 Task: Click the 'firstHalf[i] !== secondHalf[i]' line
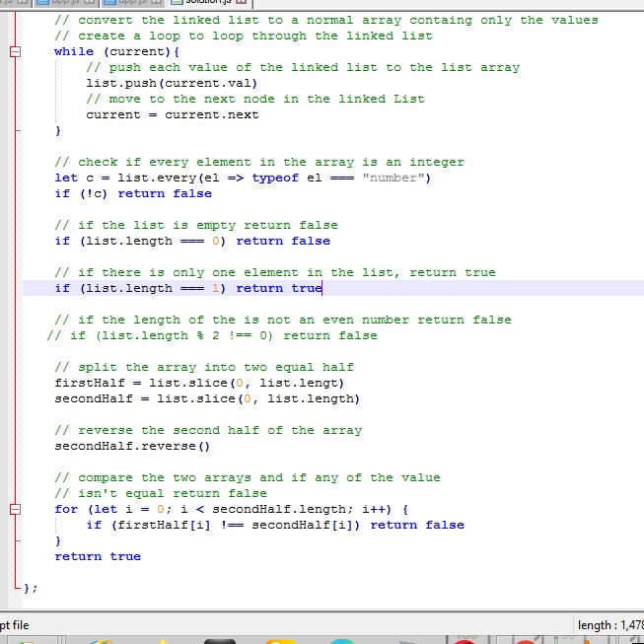point(275,525)
